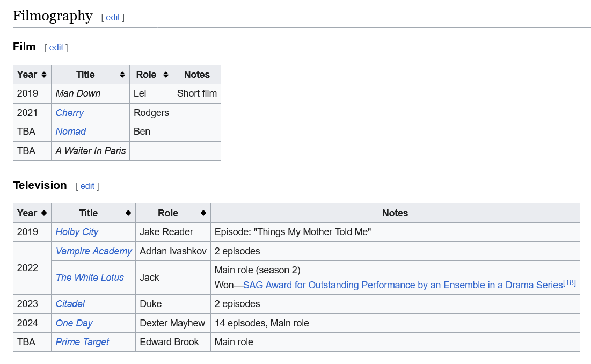Select the Adrian Ivashkov role cell
Image resolution: width=591 pixels, height=364 pixels.
point(173,251)
